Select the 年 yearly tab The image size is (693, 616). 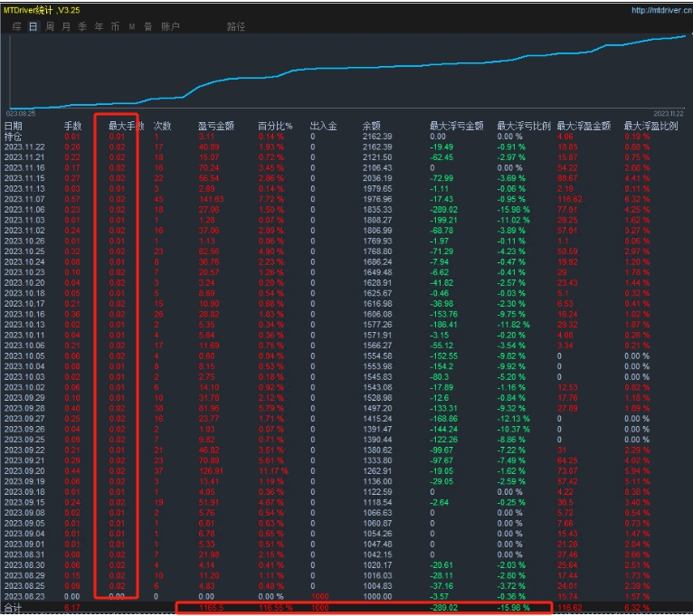pos(99,27)
